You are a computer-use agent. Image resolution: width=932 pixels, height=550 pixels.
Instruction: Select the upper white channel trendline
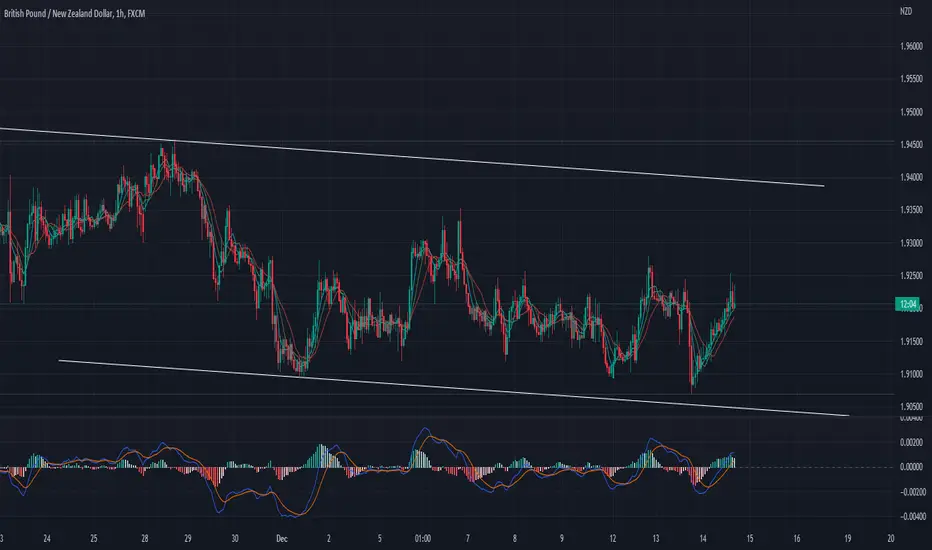pos(412,157)
